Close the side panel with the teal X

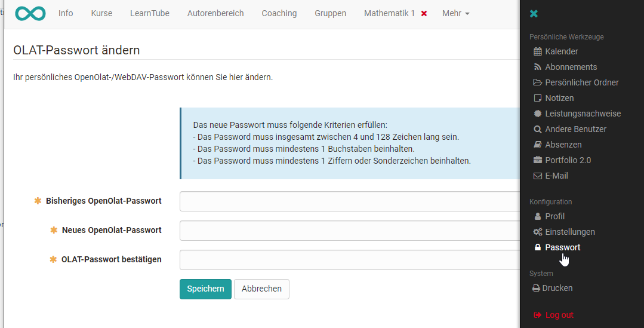click(534, 14)
